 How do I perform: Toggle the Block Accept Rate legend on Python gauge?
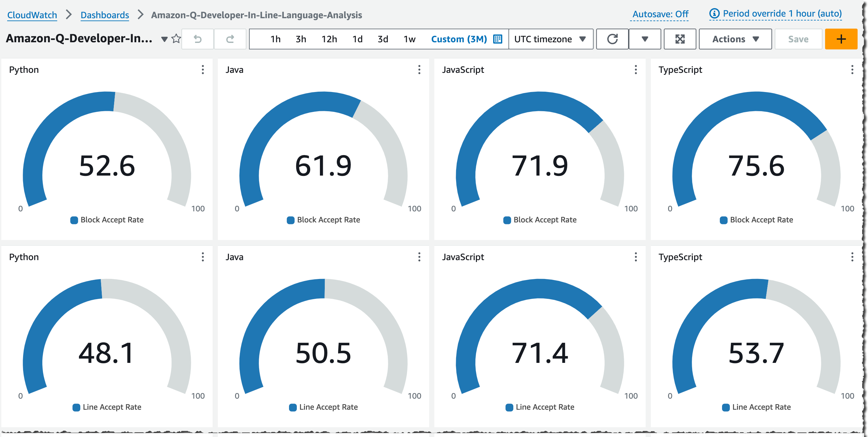[107, 220]
